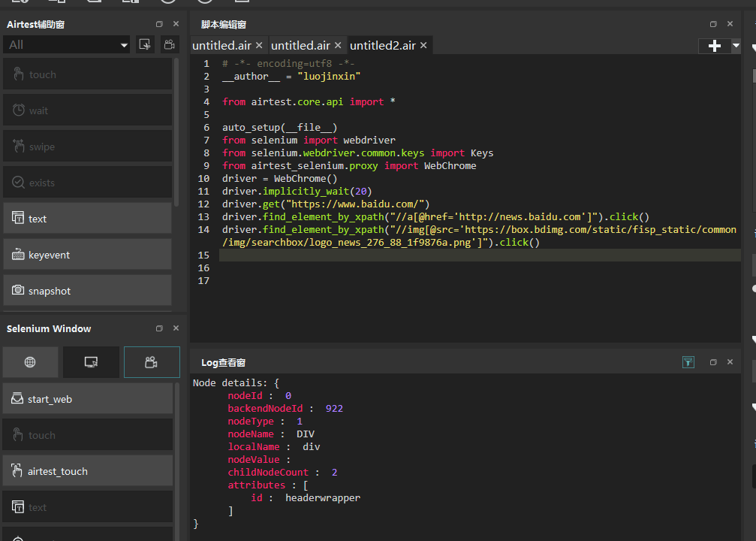The image size is (756, 541).
Task: Switch to the first untitled.air tab
Action: tap(221, 45)
